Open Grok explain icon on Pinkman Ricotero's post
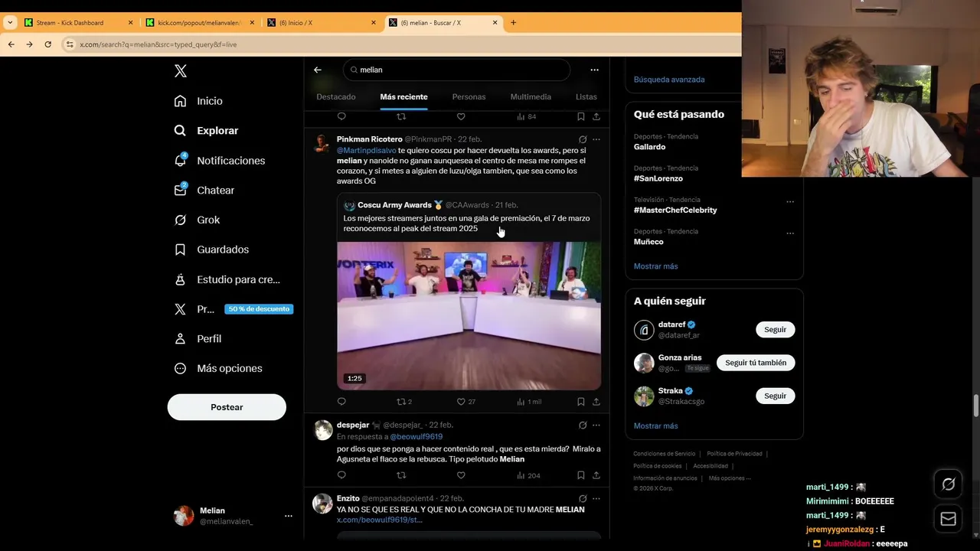This screenshot has height=551, width=980. (583, 139)
